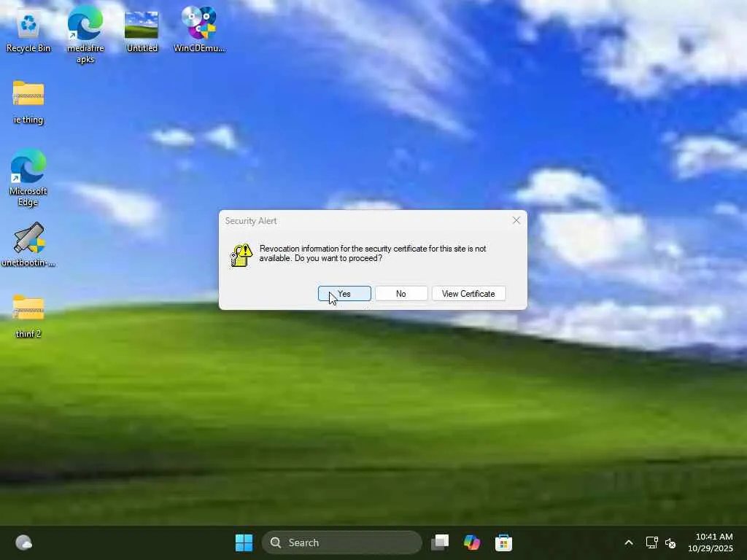Select the unetbootin desktop icon
Image resolution: width=747 pixels, height=560 pixels.
pos(28,244)
